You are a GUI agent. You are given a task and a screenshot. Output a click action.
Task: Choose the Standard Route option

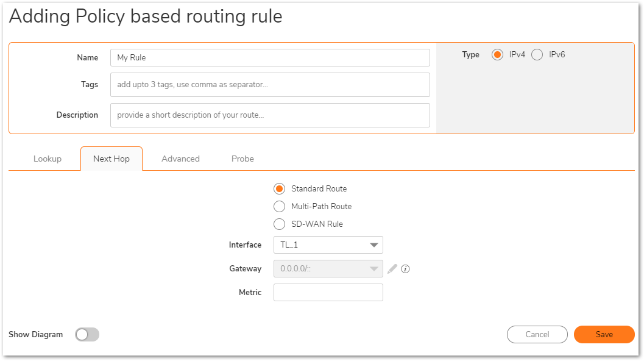pyautogui.click(x=279, y=188)
